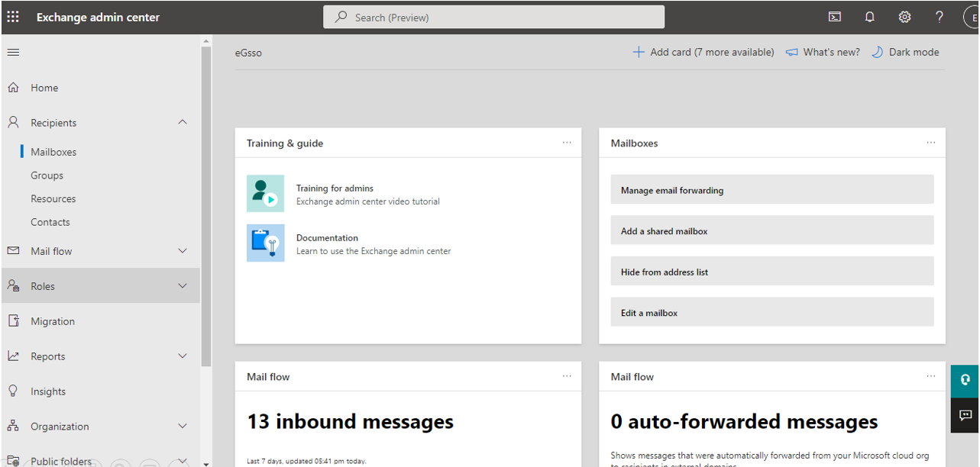Open Mailboxes card options ellipsis
The image size is (980, 467).
click(x=930, y=143)
